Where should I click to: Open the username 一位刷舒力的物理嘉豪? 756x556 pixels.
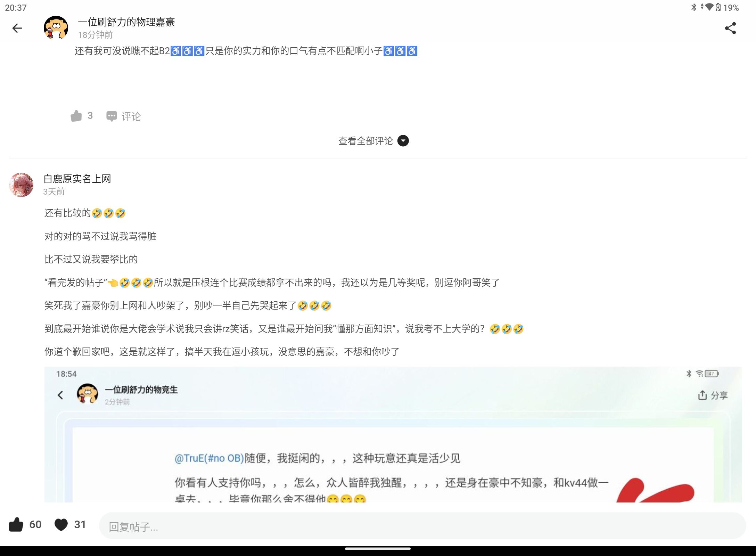click(x=126, y=22)
